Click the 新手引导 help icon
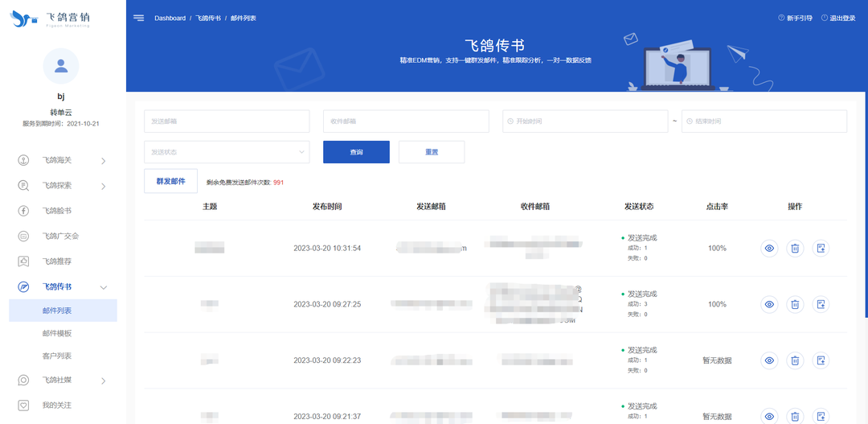 (x=781, y=18)
